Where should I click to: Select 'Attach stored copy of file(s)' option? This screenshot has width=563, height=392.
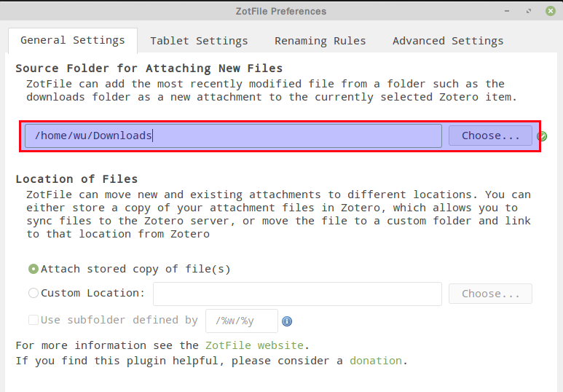tap(34, 269)
